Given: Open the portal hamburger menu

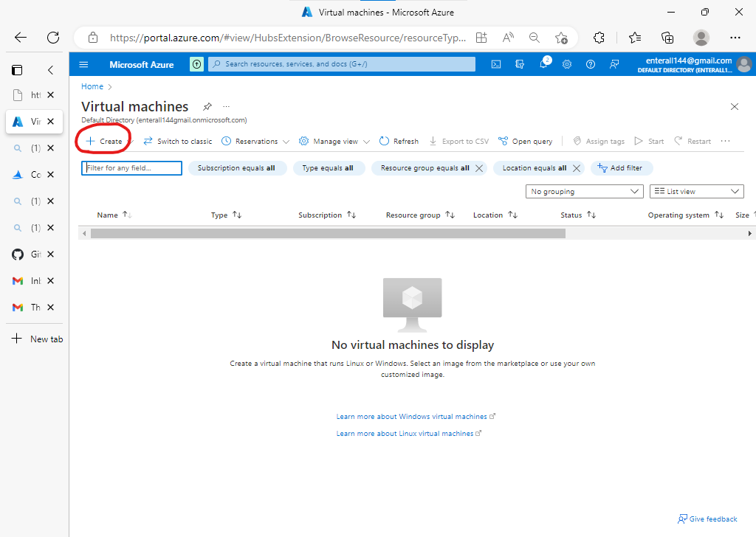Looking at the screenshot, I should 83,64.
